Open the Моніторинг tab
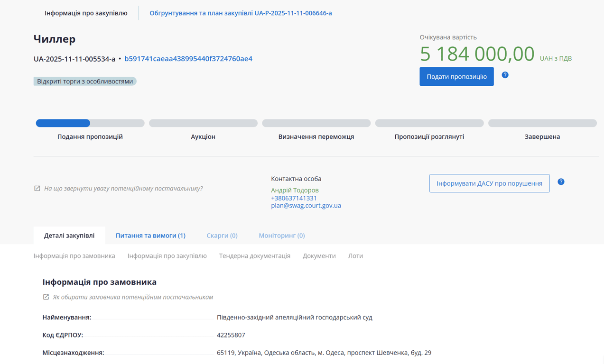Screen dimensions: 604x364 click(281, 236)
